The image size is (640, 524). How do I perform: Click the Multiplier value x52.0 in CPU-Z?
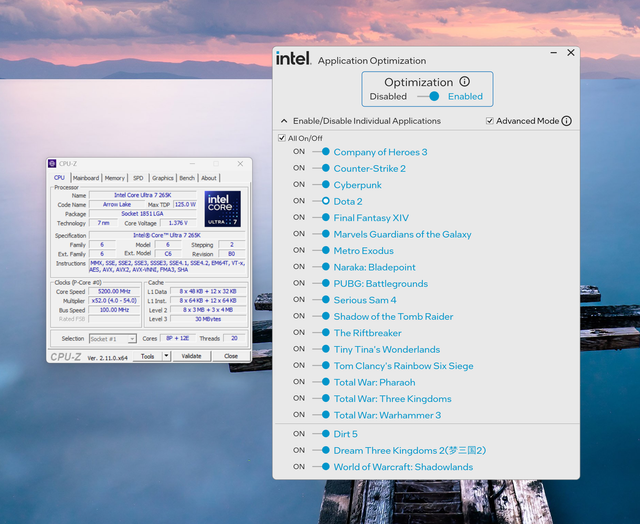pyautogui.click(x=114, y=301)
